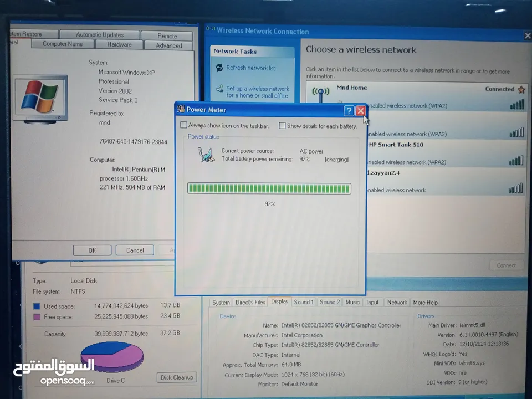The image size is (532, 399).
Task: Open the Remote tab in System Properties
Action: click(x=167, y=35)
